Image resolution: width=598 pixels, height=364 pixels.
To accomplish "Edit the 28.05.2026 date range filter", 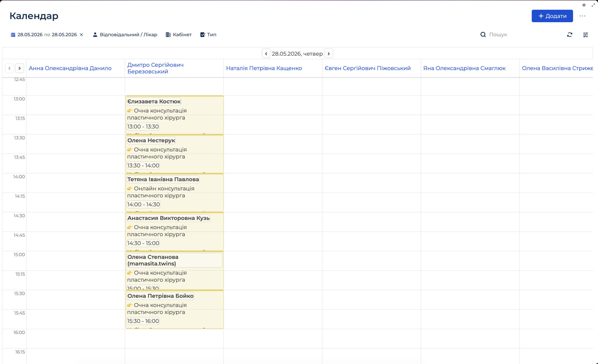I will (47, 35).
